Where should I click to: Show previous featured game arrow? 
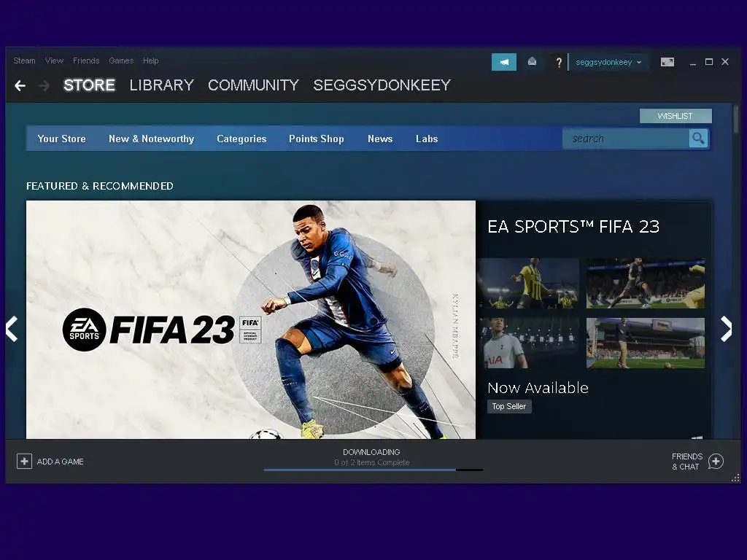[x=12, y=329]
